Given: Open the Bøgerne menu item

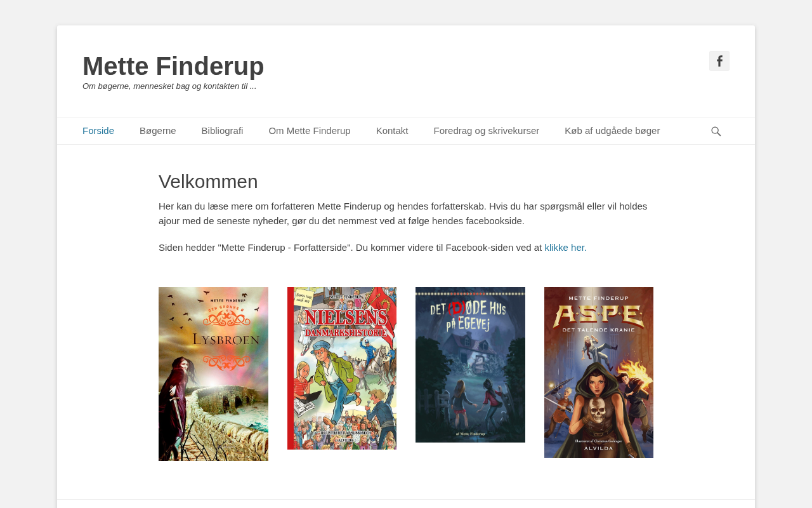Looking at the screenshot, I should 158,131.
